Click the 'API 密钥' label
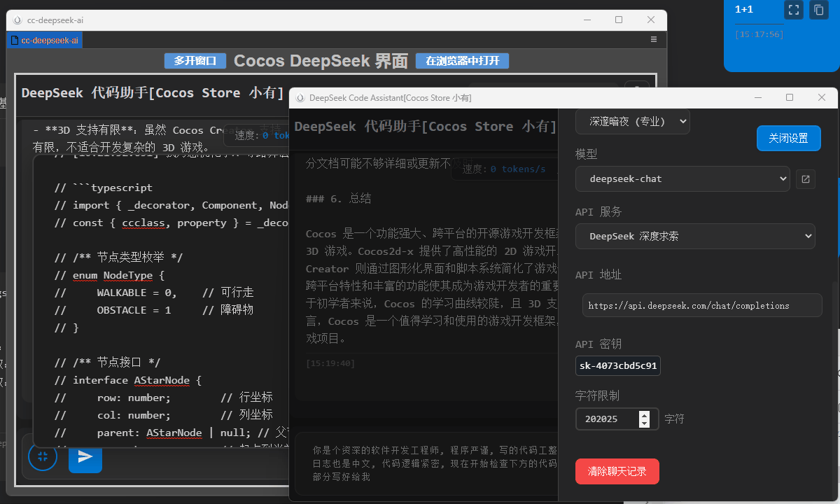 [x=598, y=344]
